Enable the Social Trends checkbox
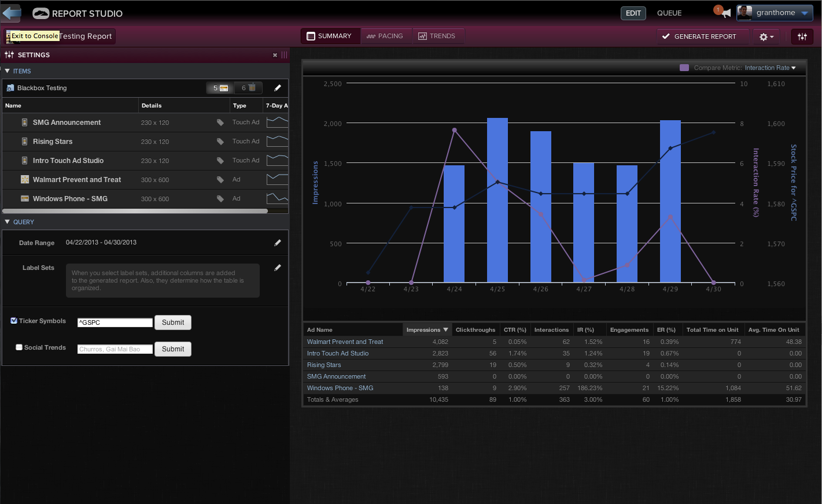 point(19,347)
